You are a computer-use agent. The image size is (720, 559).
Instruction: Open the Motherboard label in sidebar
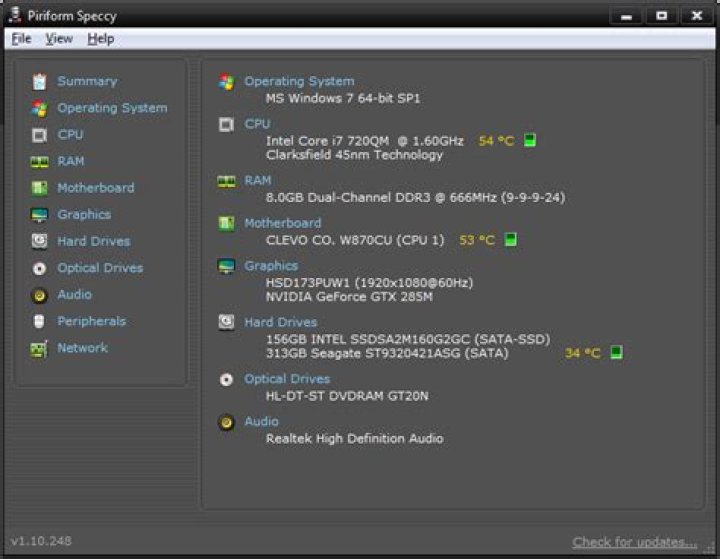click(x=96, y=188)
